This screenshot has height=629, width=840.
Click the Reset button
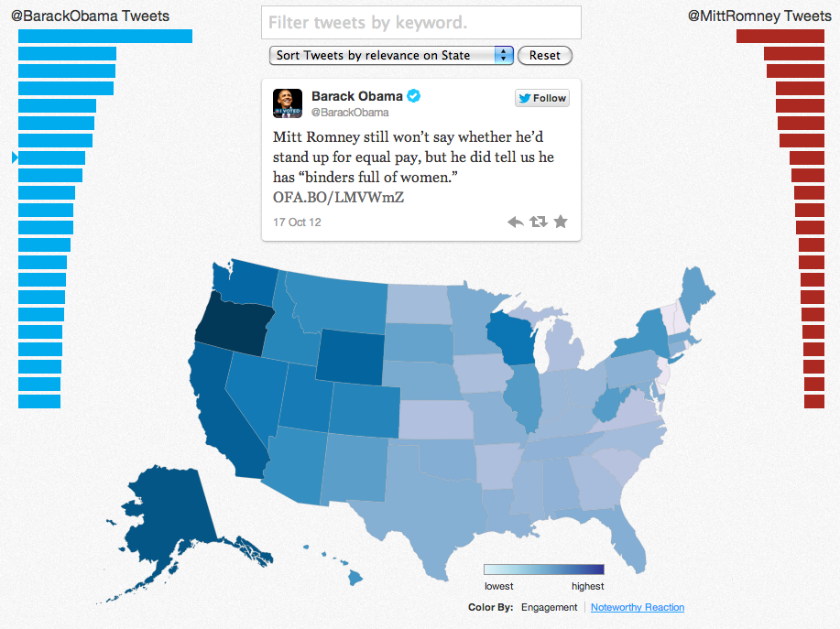tap(545, 55)
